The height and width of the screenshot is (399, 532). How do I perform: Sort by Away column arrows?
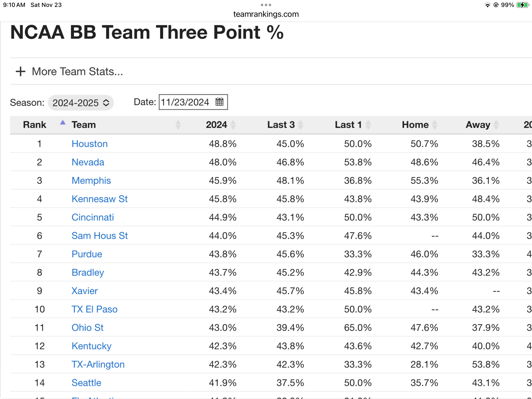click(496, 125)
